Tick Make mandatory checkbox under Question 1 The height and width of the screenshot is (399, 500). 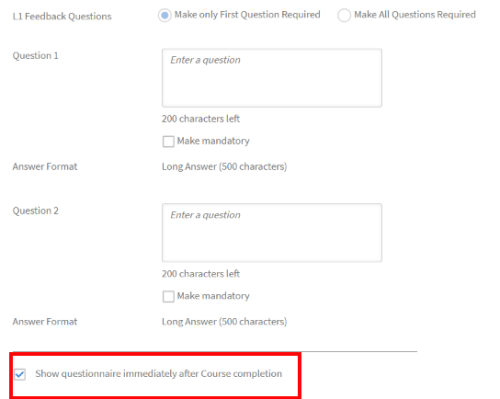click(x=168, y=141)
